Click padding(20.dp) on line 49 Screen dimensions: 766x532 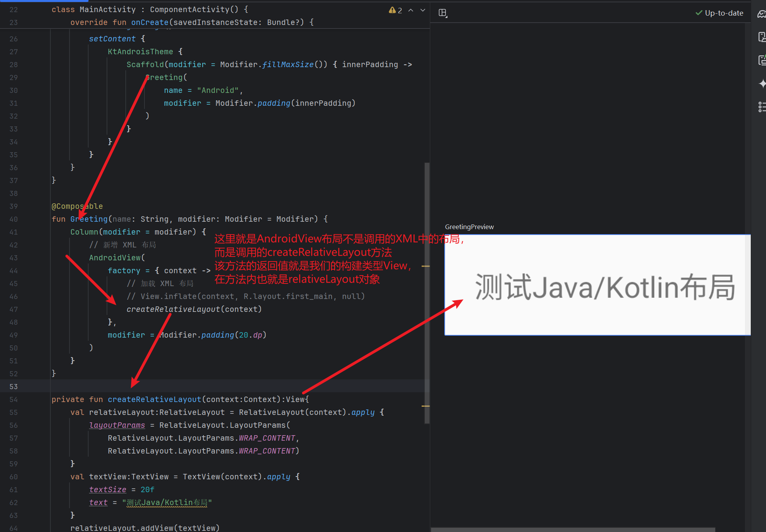click(234, 335)
